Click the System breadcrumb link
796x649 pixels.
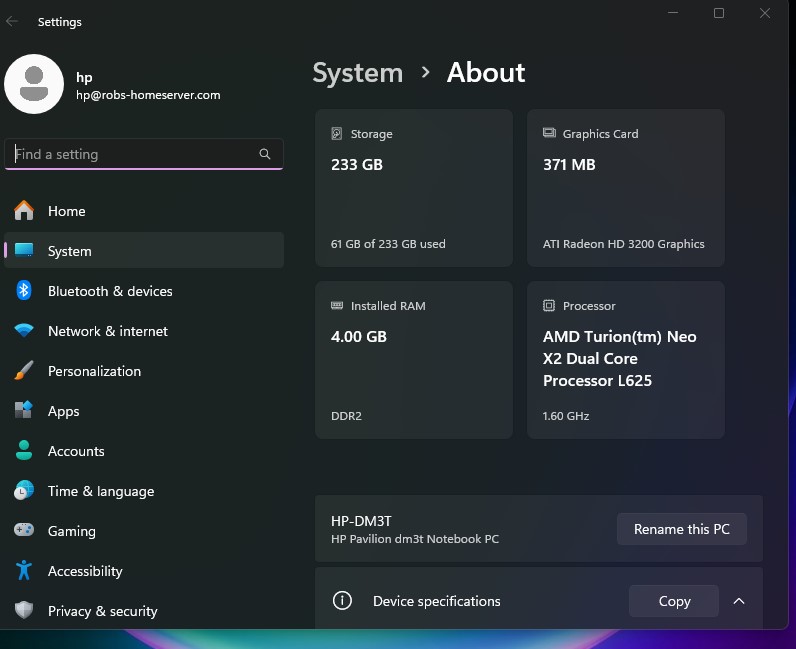tap(357, 73)
